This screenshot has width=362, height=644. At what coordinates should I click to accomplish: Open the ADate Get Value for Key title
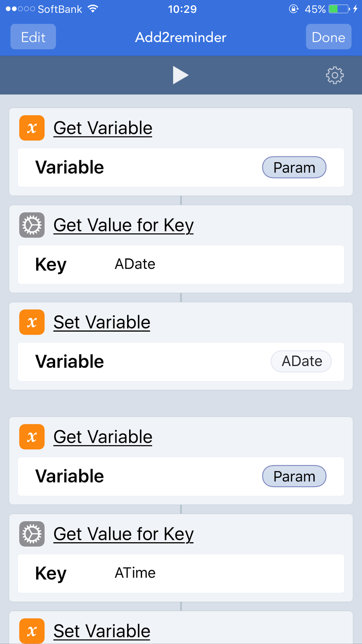pos(123,225)
